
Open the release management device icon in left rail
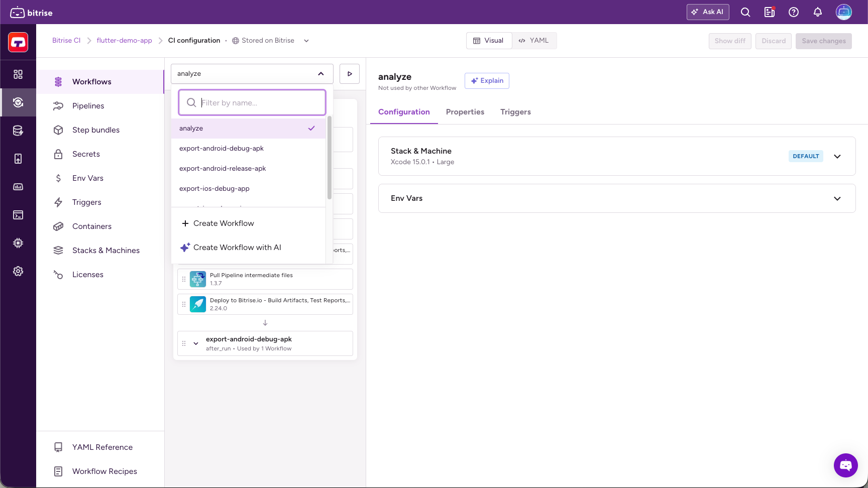click(x=18, y=159)
